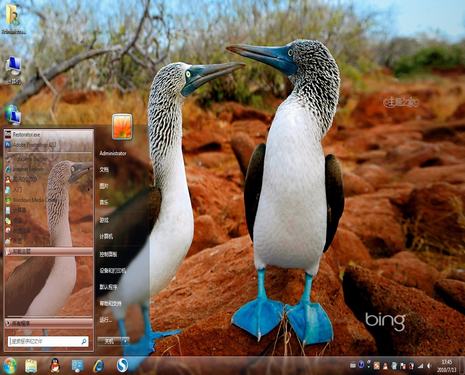Open 计算器 entry in the Start menu
This screenshot has width=465, height=375.
click(48, 210)
